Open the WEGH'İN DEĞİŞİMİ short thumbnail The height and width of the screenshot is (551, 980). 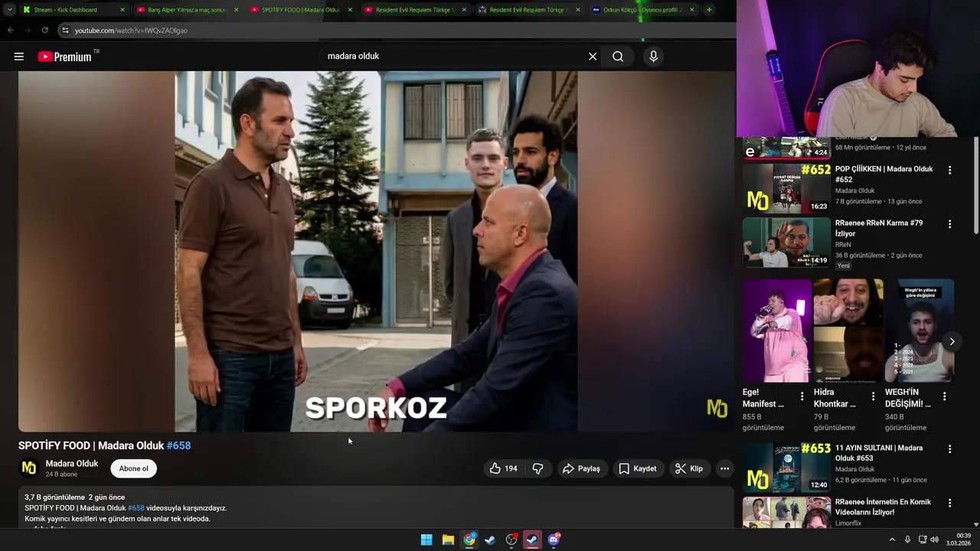[920, 331]
